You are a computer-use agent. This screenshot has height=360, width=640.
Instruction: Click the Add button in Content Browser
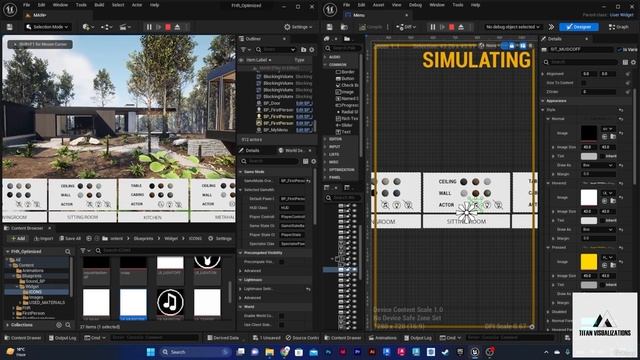pyautogui.click(x=18, y=238)
